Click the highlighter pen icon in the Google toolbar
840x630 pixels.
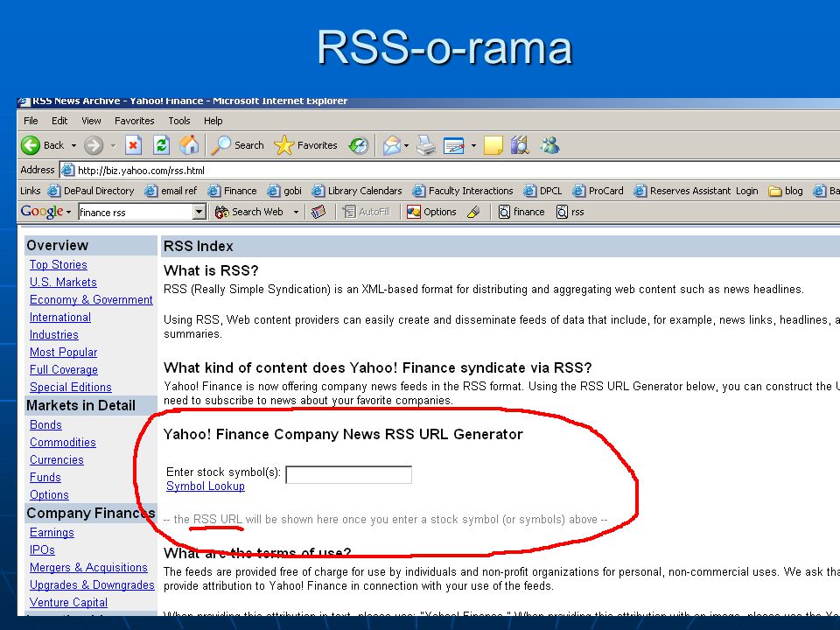point(473,212)
